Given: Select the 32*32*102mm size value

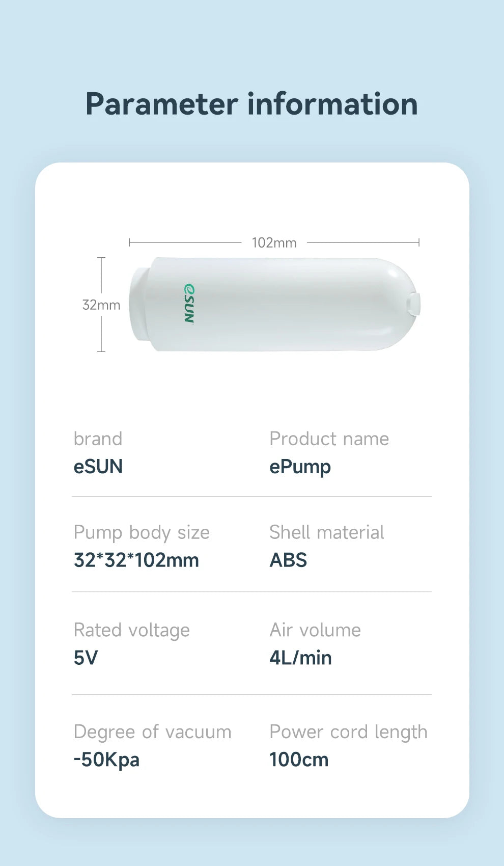Looking at the screenshot, I should pyautogui.click(x=136, y=560).
